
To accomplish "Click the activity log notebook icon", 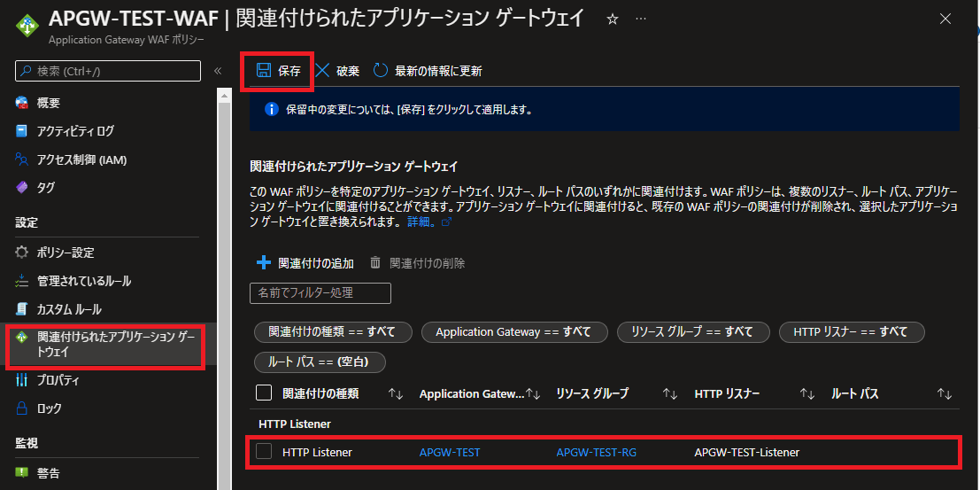I will coord(22,131).
